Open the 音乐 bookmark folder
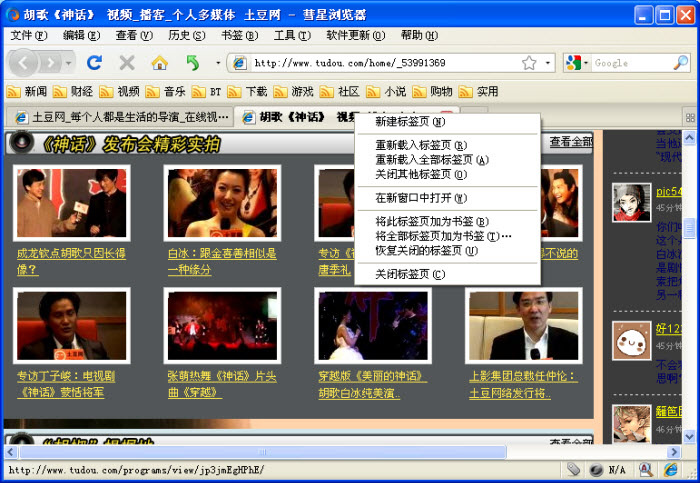The height and width of the screenshot is (483, 700). pos(165,92)
